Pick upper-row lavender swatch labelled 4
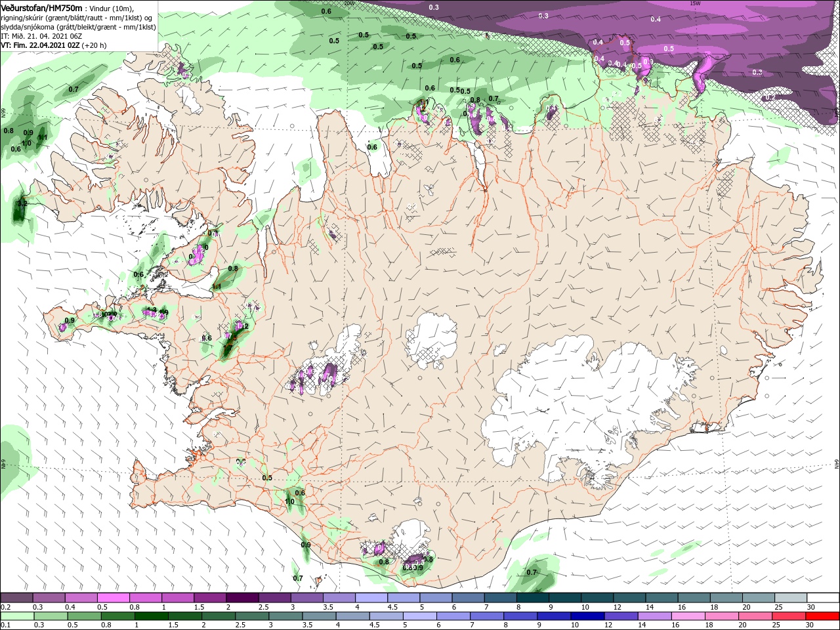Image resolution: width=840 pixels, height=630 pixels. pos(371,598)
